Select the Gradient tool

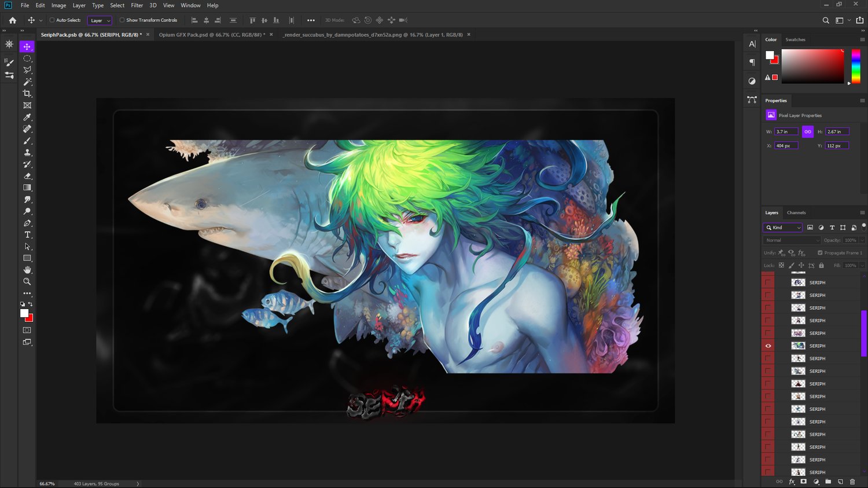(27, 188)
